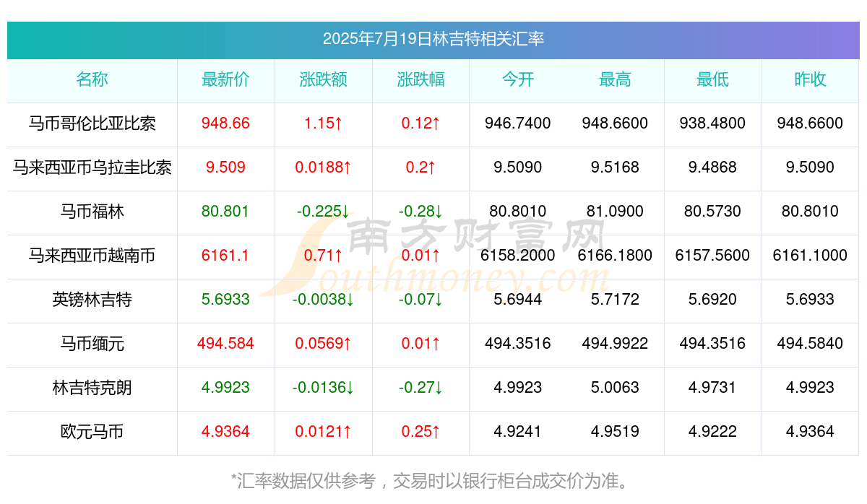This screenshot has height=504, width=867.
Task: Click the change percent 0.12↑
Action: pos(420,123)
